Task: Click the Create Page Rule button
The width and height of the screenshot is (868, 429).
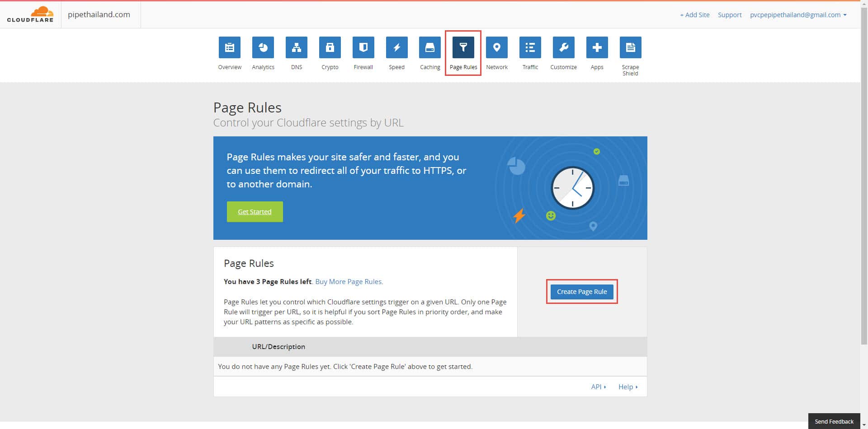Action: [x=582, y=292]
